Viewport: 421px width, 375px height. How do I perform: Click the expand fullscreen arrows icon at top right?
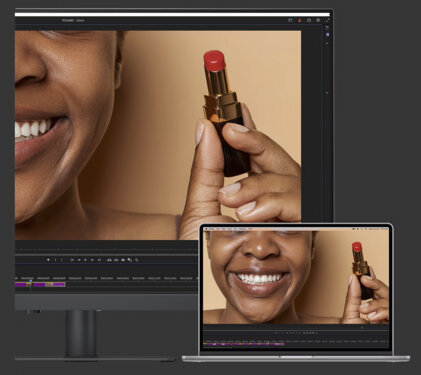point(327,20)
